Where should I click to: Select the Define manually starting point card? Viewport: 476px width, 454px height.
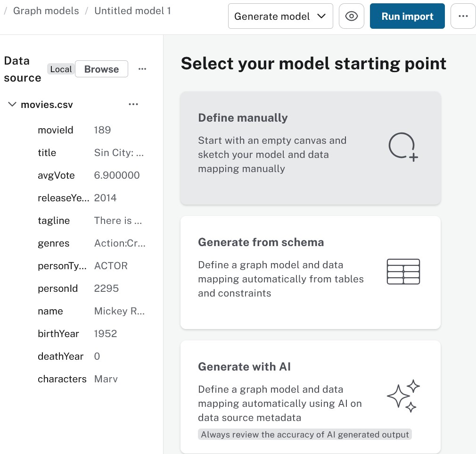click(310, 148)
